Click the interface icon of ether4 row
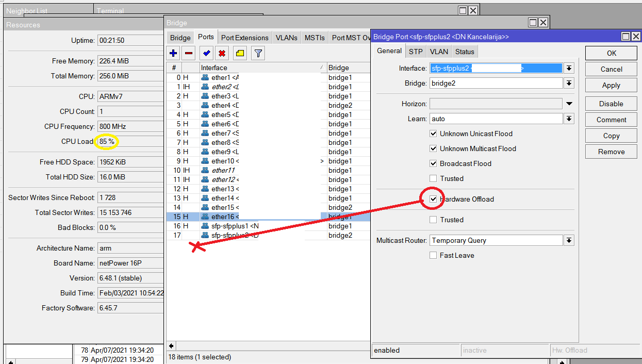This screenshot has height=364, width=642. point(205,105)
